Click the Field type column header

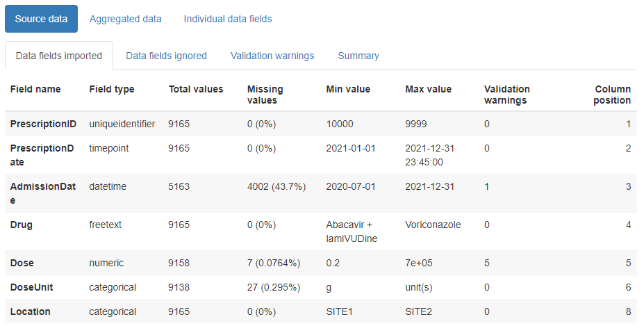[x=112, y=89]
